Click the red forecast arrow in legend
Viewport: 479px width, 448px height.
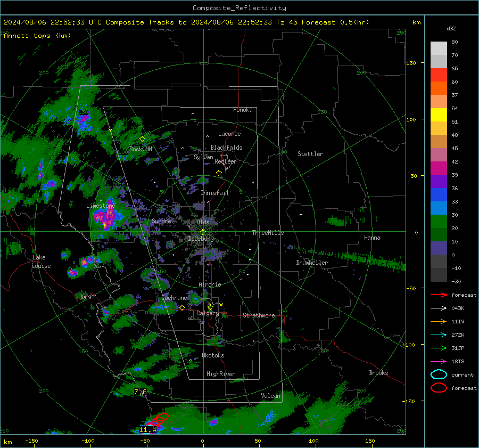pyautogui.click(x=439, y=295)
